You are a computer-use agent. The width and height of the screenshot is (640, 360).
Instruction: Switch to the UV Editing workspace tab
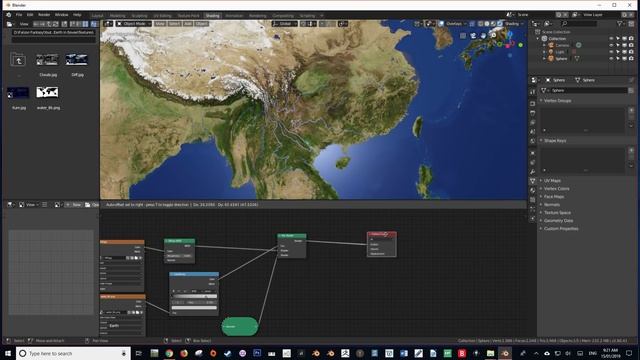(162, 16)
